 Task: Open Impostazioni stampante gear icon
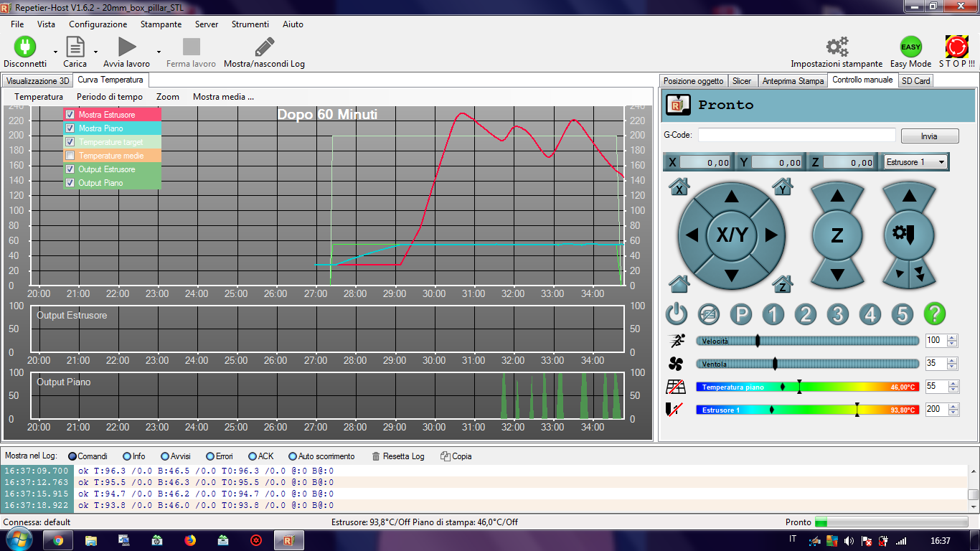pyautogui.click(x=837, y=47)
